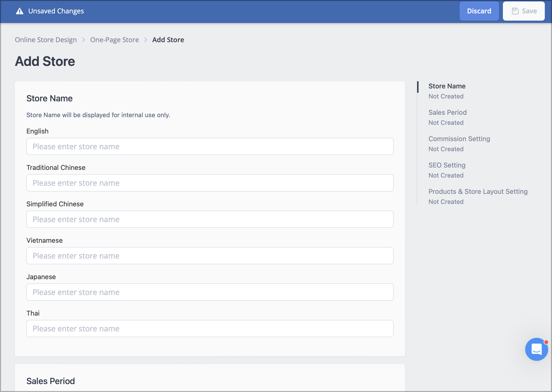Go to SEO Setting section
The height and width of the screenshot is (392, 552).
447,165
